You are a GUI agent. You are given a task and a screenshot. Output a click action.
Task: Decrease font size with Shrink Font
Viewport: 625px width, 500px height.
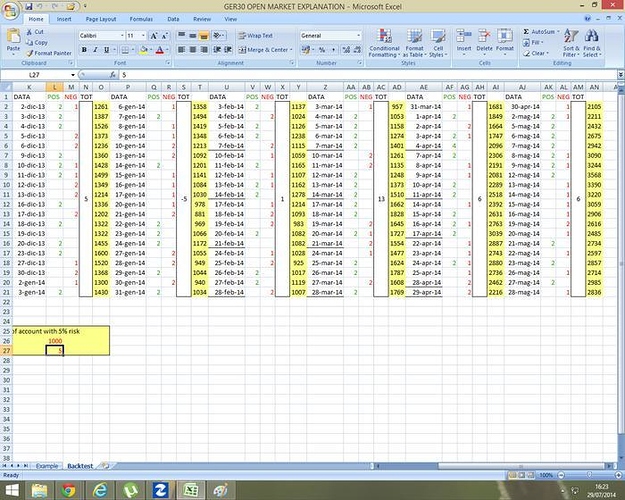(x=165, y=36)
